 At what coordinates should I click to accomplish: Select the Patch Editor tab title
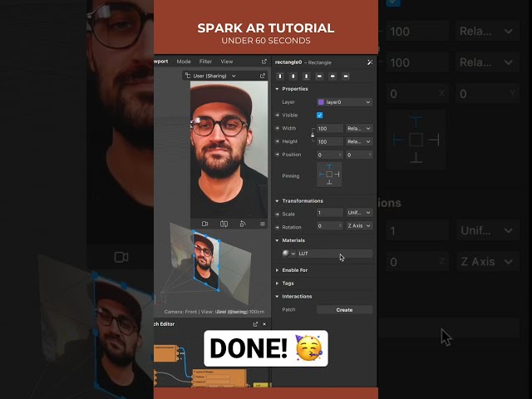click(165, 324)
